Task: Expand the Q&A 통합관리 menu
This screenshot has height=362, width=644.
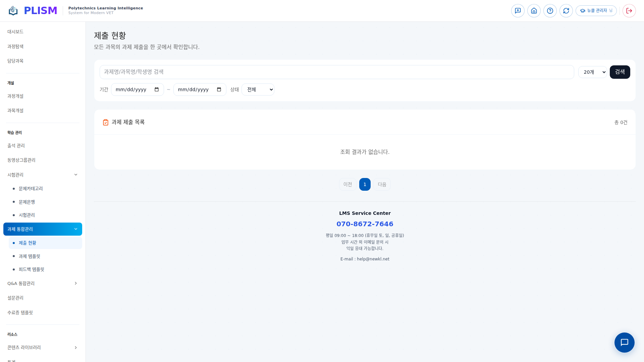Action: [x=43, y=283]
